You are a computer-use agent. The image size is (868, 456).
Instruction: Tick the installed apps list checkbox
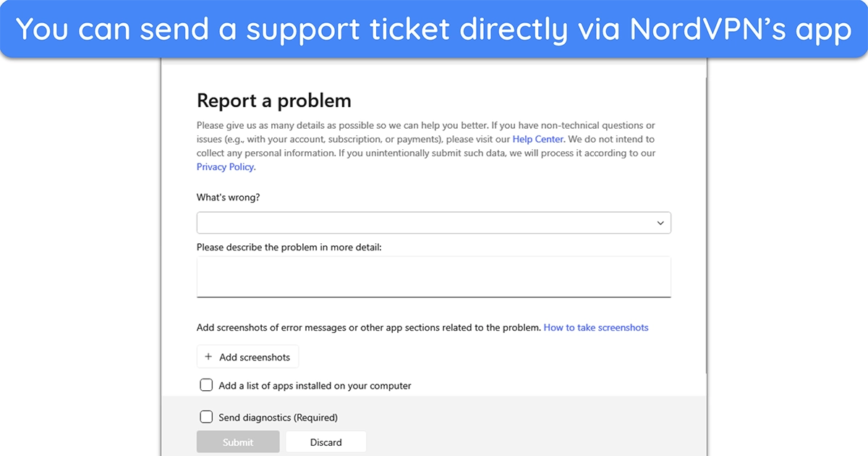tap(206, 385)
